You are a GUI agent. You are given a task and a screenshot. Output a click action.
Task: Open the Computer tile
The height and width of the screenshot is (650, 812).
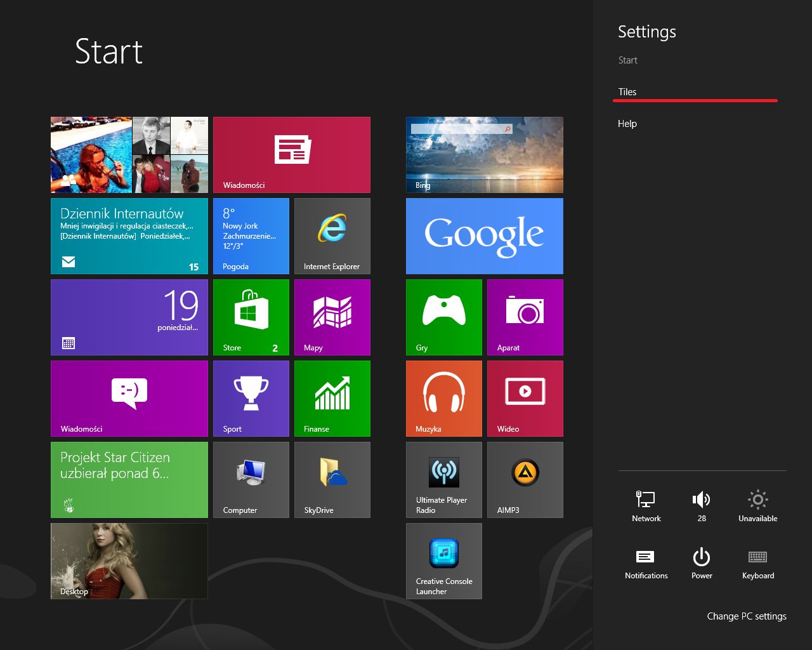(x=251, y=480)
